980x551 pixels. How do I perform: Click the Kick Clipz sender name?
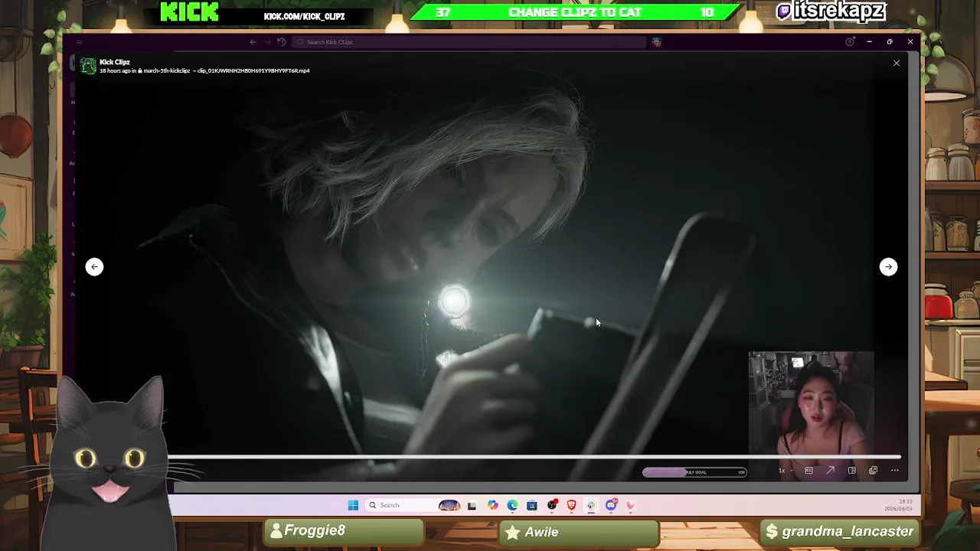(115, 62)
